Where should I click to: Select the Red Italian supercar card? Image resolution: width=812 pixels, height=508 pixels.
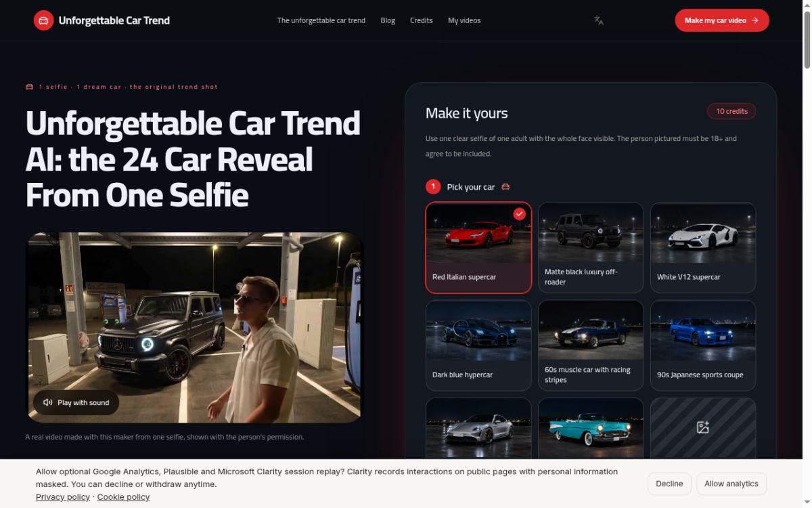tap(478, 247)
